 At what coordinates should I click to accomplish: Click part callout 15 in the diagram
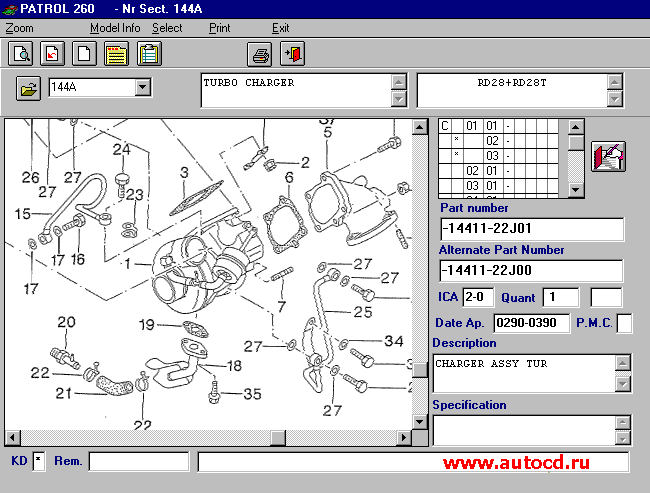coord(22,214)
